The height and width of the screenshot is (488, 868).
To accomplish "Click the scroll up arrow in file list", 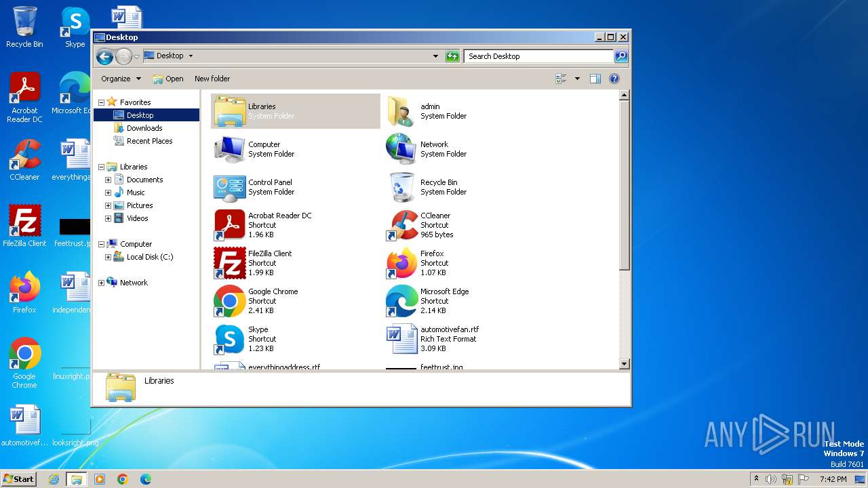I will pos(625,96).
